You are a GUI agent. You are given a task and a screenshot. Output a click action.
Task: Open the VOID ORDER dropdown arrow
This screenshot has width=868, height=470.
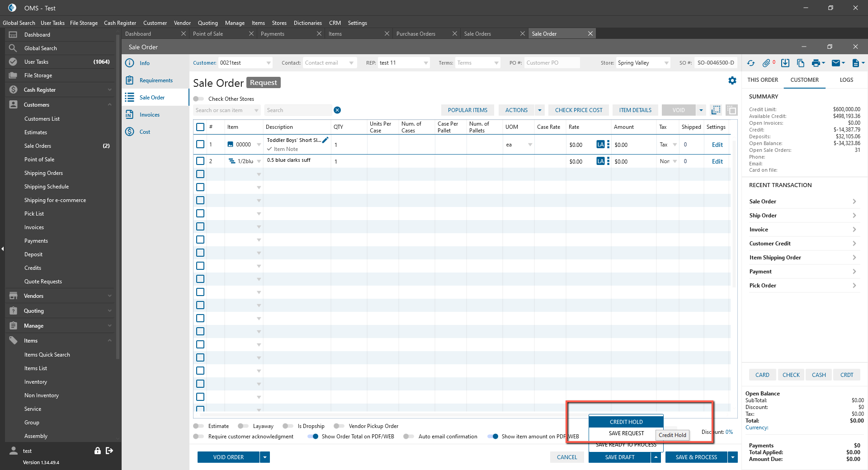[x=265, y=457]
